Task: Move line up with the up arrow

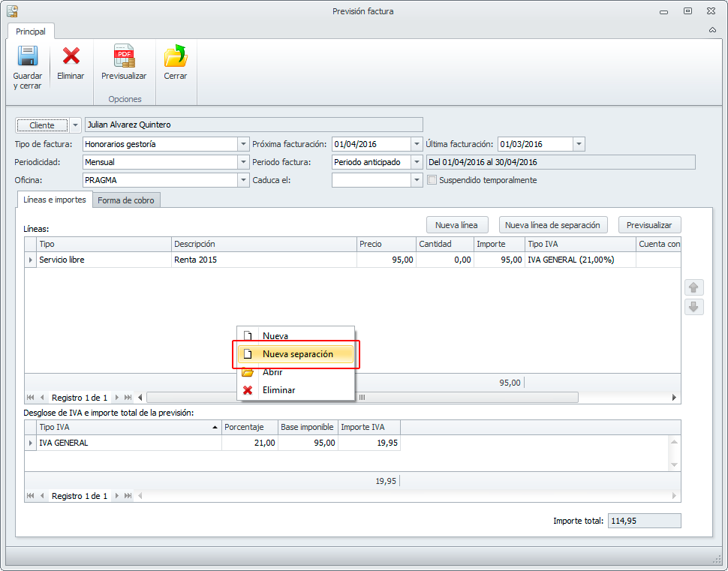Action: [x=693, y=287]
